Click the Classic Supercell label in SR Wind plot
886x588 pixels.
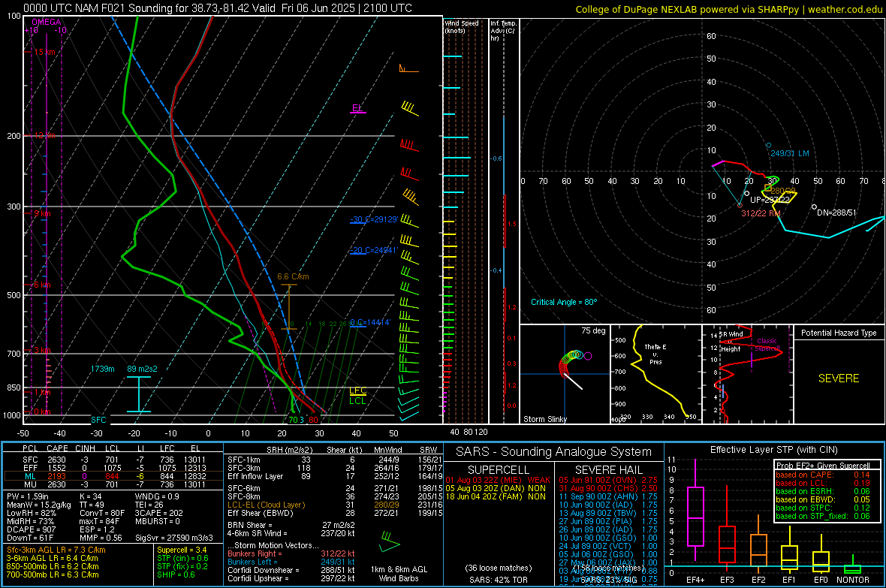pyautogui.click(x=767, y=345)
